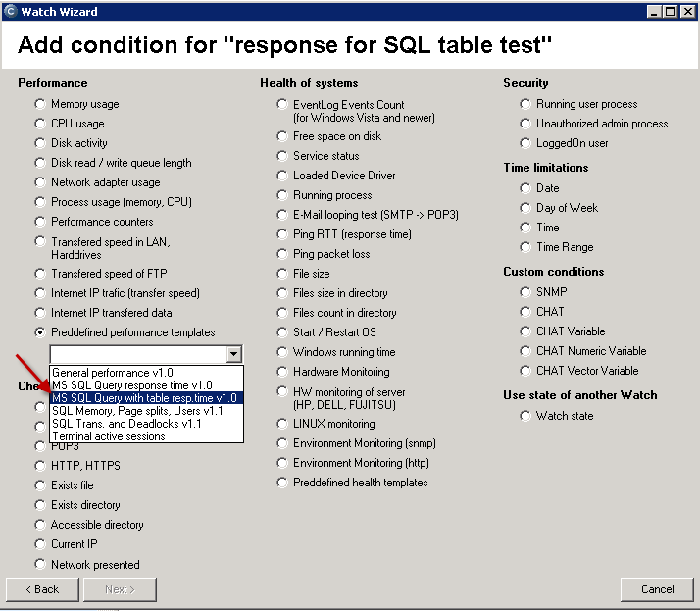Select the SNMP custom condition
The width and height of the screenshot is (700, 611).
click(525, 292)
